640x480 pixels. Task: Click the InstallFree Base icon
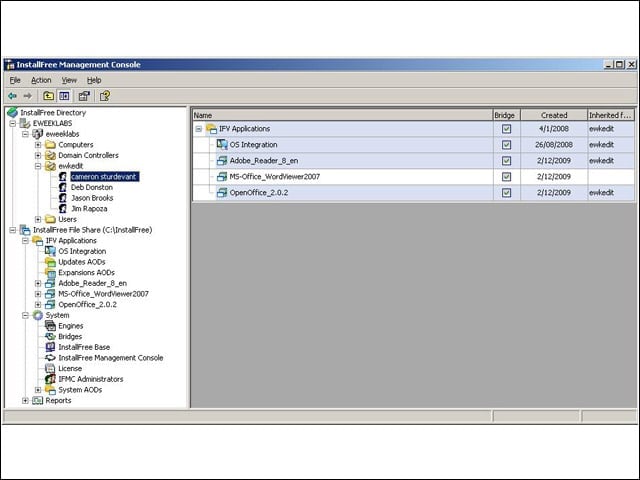click(x=50, y=347)
